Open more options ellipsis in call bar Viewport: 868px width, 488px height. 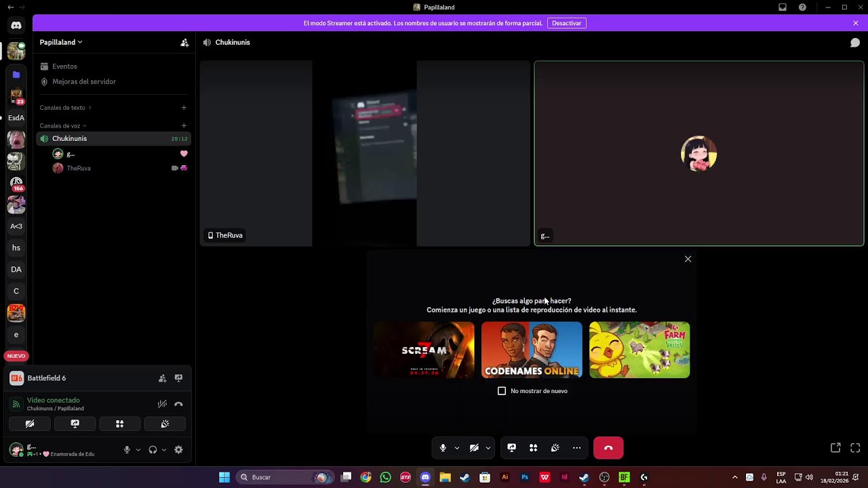(x=577, y=448)
